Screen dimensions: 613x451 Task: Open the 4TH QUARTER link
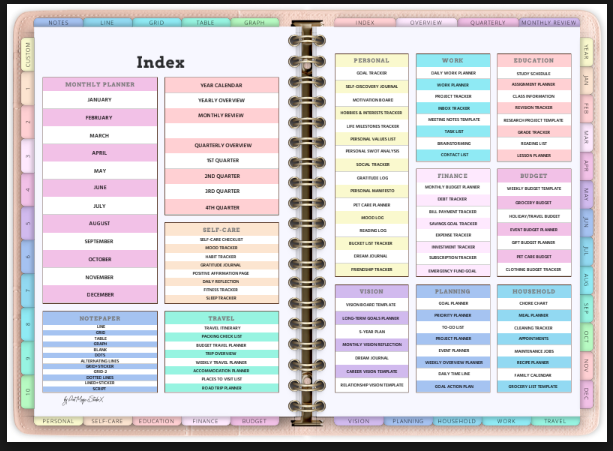coord(222,208)
